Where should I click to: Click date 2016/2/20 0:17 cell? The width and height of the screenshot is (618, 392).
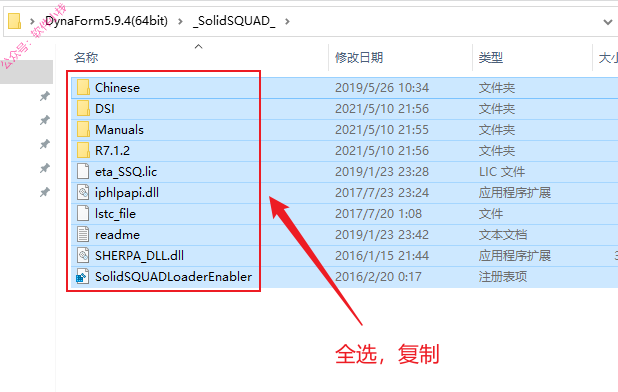[x=378, y=277]
